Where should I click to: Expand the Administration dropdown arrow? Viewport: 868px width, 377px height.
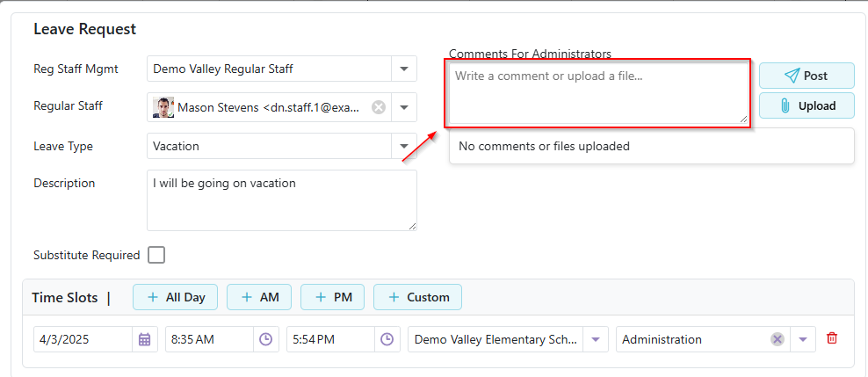(803, 339)
